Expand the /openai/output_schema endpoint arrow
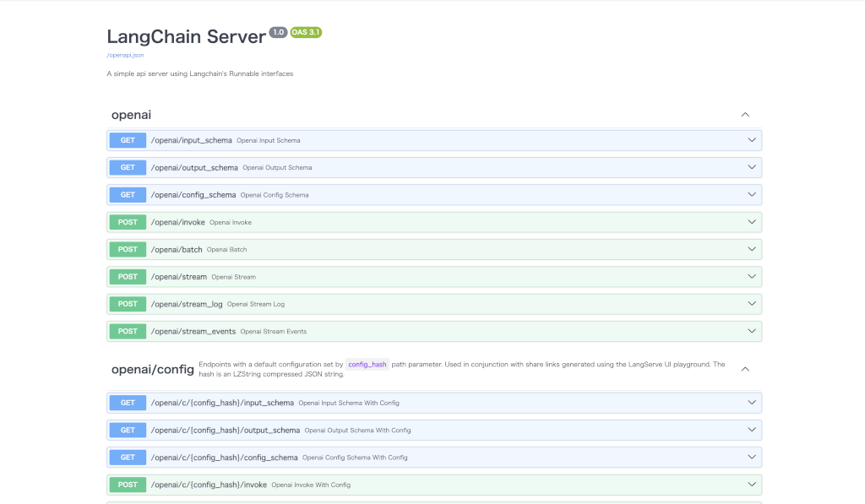The height and width of the screenshot is (504, 865). click(x=751, y=167)
